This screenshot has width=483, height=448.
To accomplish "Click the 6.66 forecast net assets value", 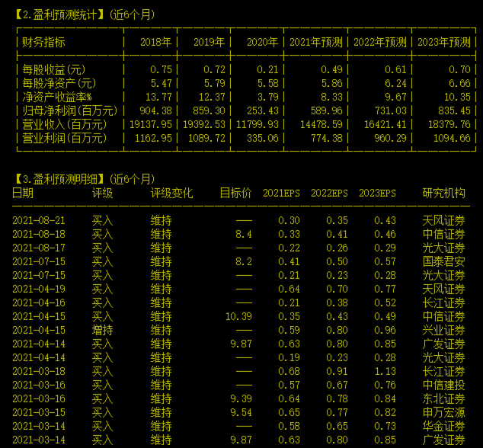I will [x=459, y=83].
